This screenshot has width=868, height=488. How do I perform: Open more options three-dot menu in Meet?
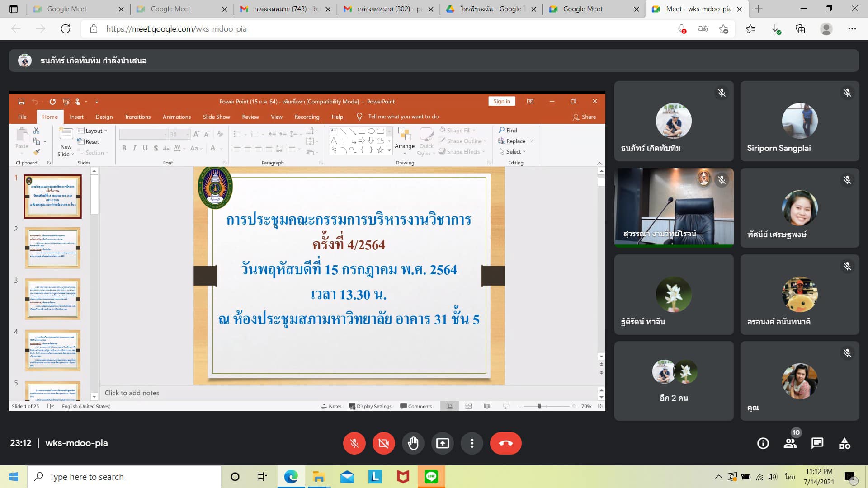pyautogui.click(x=472, y=443)
